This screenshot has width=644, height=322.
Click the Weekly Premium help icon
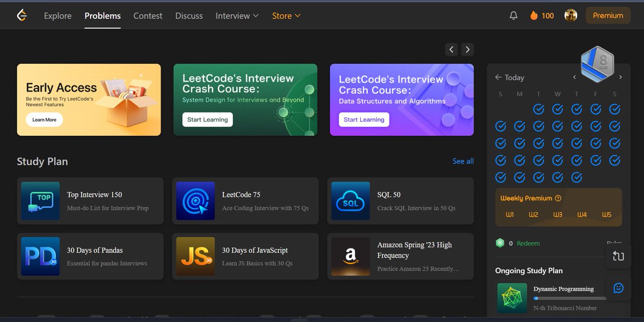click(558, 198)
